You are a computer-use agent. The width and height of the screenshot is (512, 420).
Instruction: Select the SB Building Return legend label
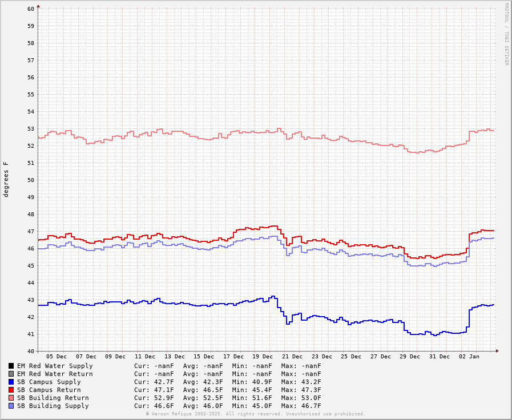pyautogui.click(x=53, y=398)
